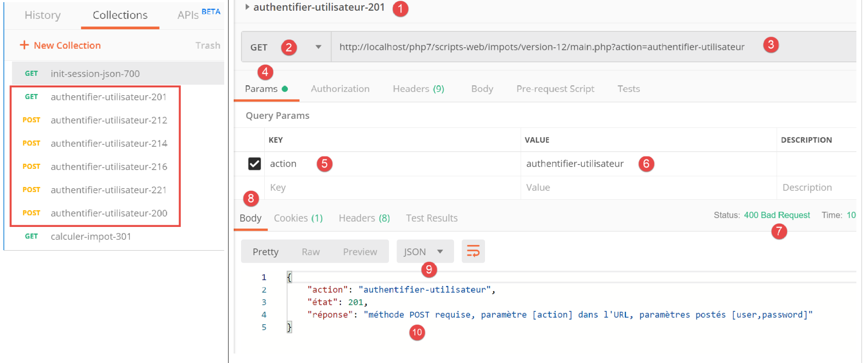Uncheck the action query parameter checkbox
This screenshot has width=868, height=363.
click(254, 164)
